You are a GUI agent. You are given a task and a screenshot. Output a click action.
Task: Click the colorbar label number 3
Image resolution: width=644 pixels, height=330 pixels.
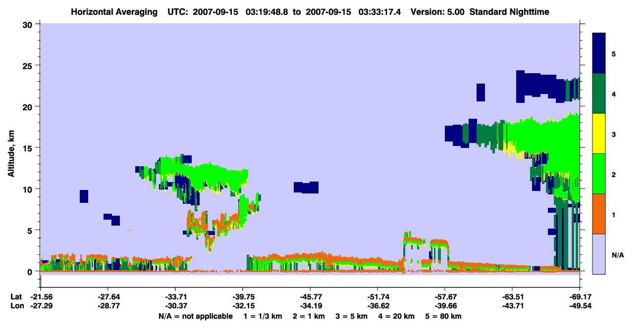(x=614, y=134)
